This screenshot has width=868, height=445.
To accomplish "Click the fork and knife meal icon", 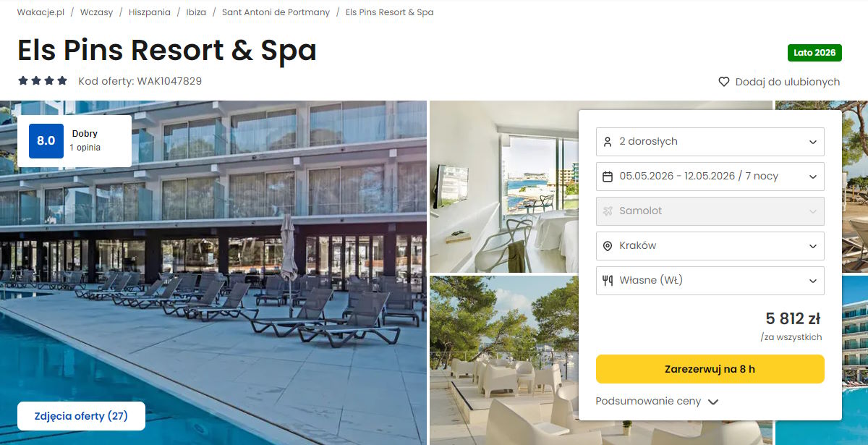I will (x=608, y=281).
